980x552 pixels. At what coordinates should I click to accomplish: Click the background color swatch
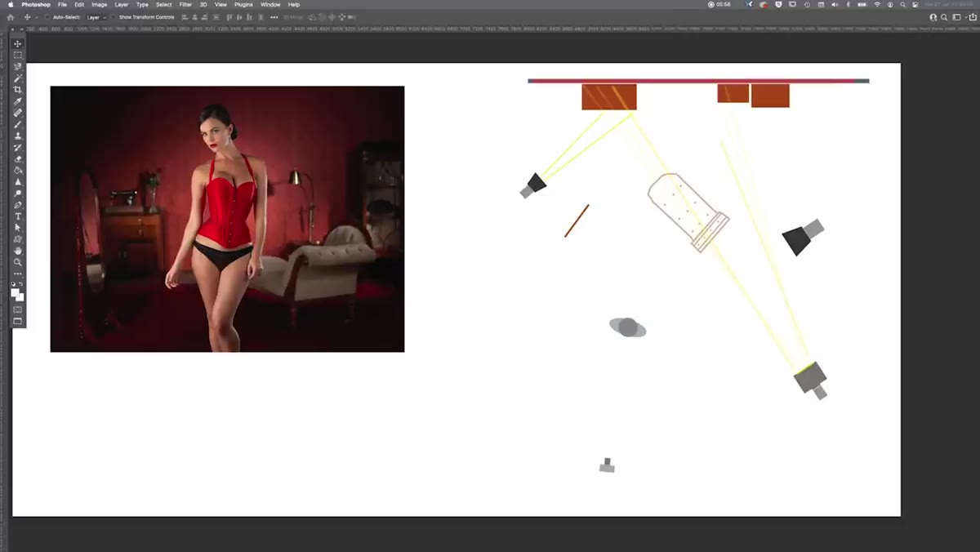pyautogui.click(x=20, y=296)
